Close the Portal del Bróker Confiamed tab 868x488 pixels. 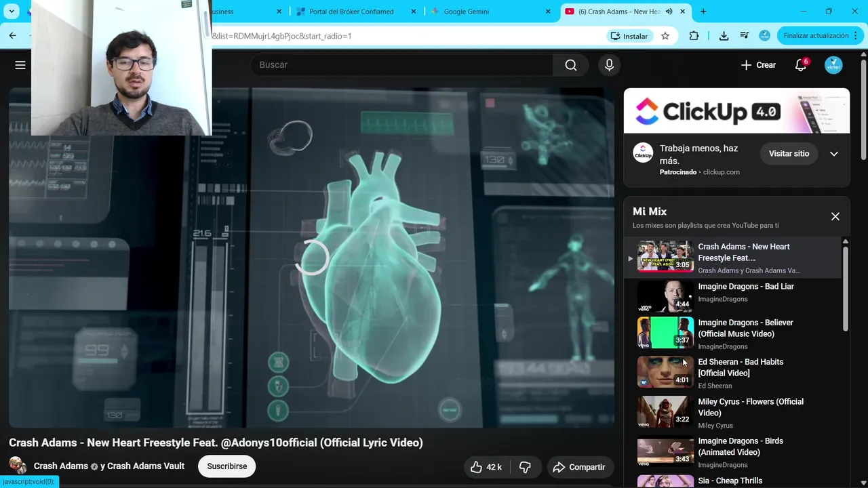point(414,12)
